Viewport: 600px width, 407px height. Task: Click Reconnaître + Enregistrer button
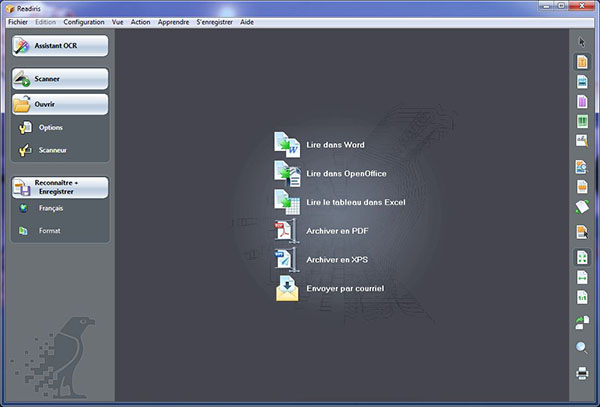click(x=59, y=187)
